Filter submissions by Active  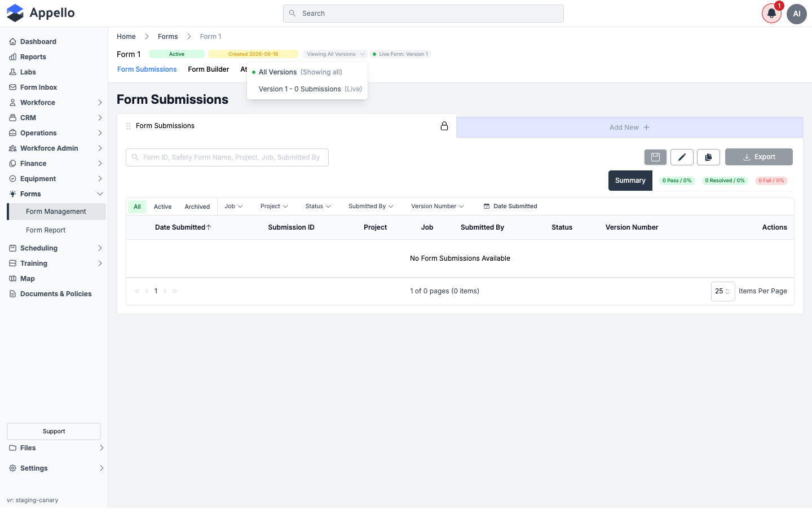coord(162,207)
